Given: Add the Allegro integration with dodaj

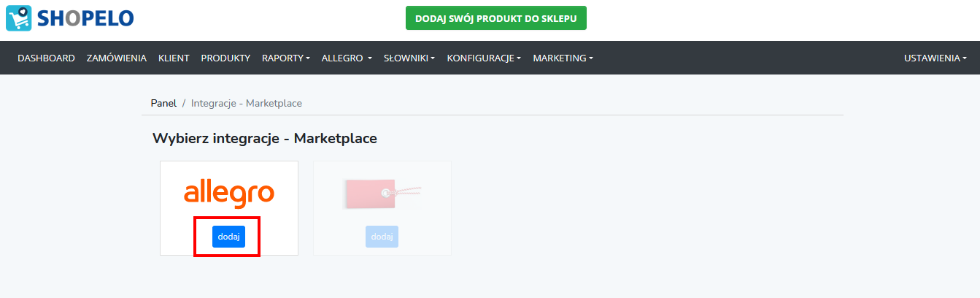Looking at the screenshot, I should click(x=229, y=237).
